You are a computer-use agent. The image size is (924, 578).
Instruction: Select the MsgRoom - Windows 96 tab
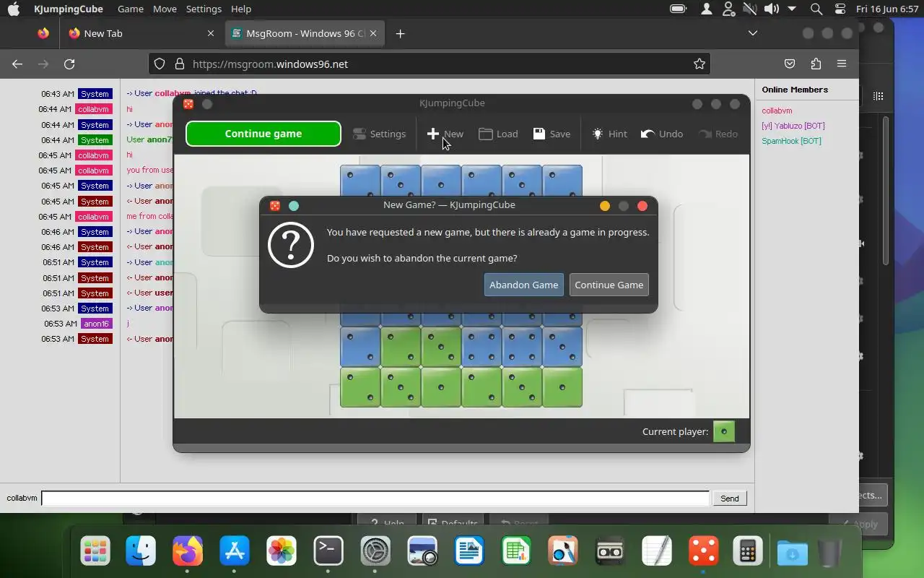tap(305, 33)
